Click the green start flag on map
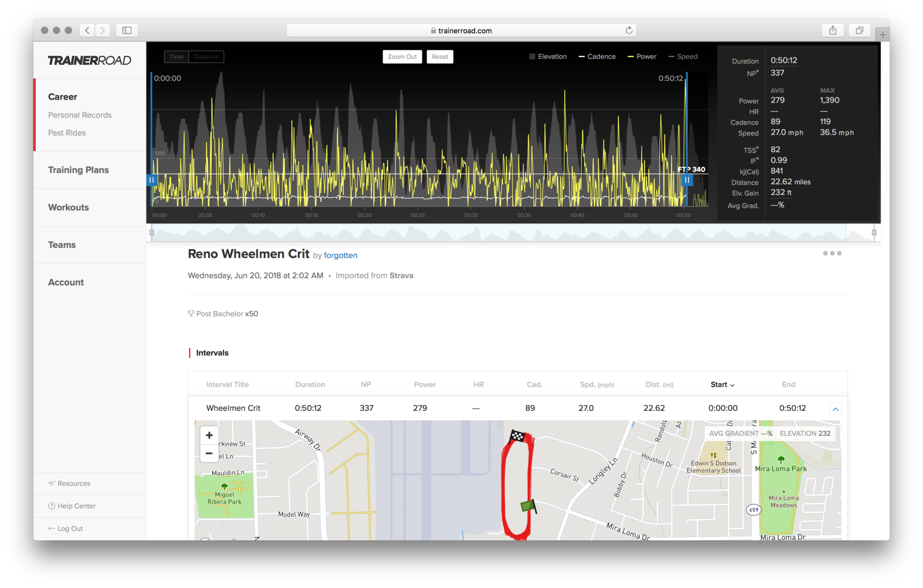 [528, 506]
